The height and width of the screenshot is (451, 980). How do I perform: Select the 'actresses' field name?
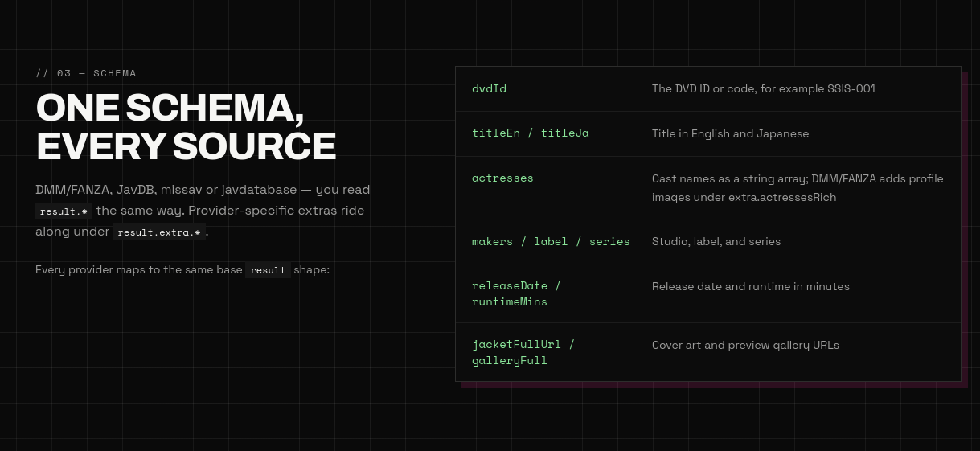502,178
